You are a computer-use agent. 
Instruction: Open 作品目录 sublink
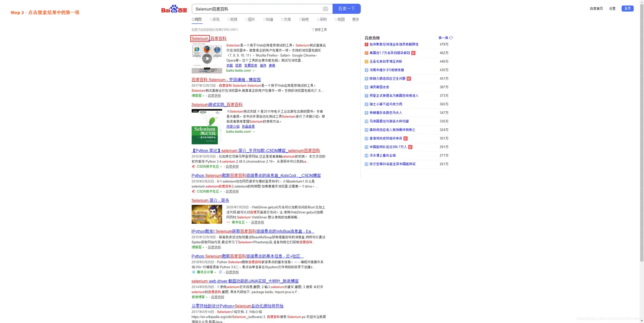(248, 127)
